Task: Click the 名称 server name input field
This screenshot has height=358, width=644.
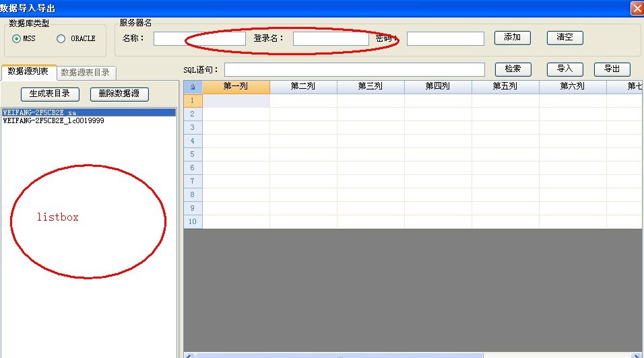Action: point(199,38)
